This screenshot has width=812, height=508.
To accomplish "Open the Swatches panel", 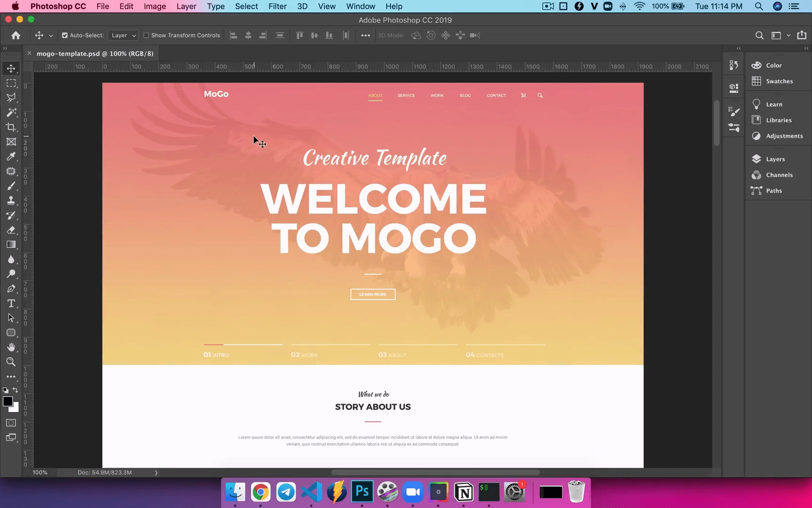I will [x=779, y=81].
